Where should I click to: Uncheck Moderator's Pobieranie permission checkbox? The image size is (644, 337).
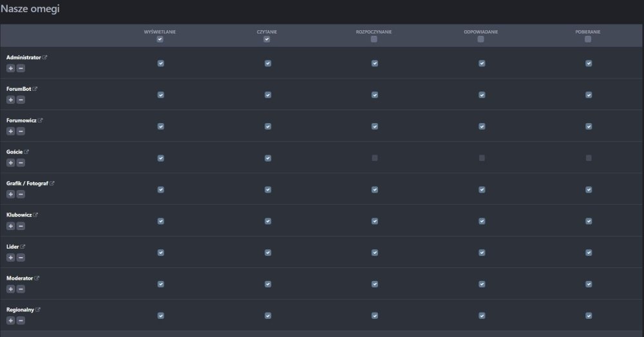589,284
